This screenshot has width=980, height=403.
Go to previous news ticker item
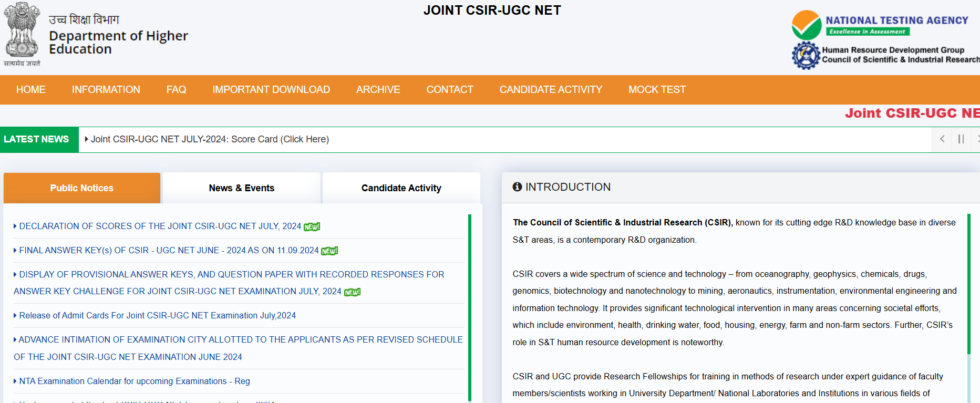[942, 139]
